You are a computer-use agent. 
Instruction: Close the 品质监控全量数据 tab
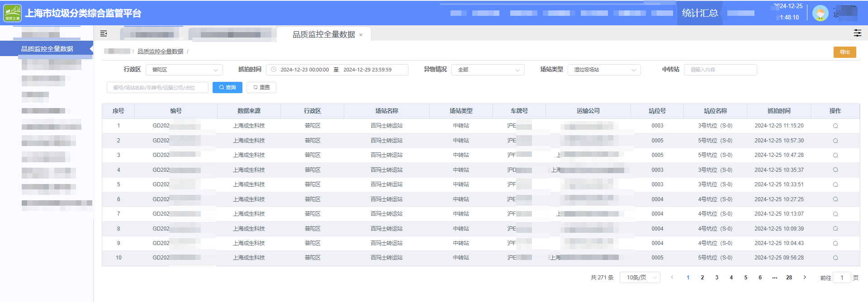pyautogui.click(x=361, y=35)
